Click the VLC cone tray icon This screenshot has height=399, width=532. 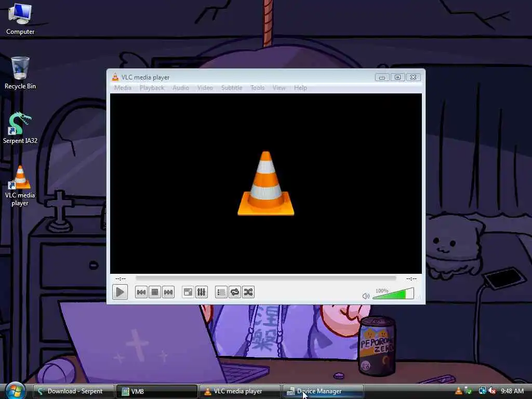pyautogui.click(x=459, y=391)
